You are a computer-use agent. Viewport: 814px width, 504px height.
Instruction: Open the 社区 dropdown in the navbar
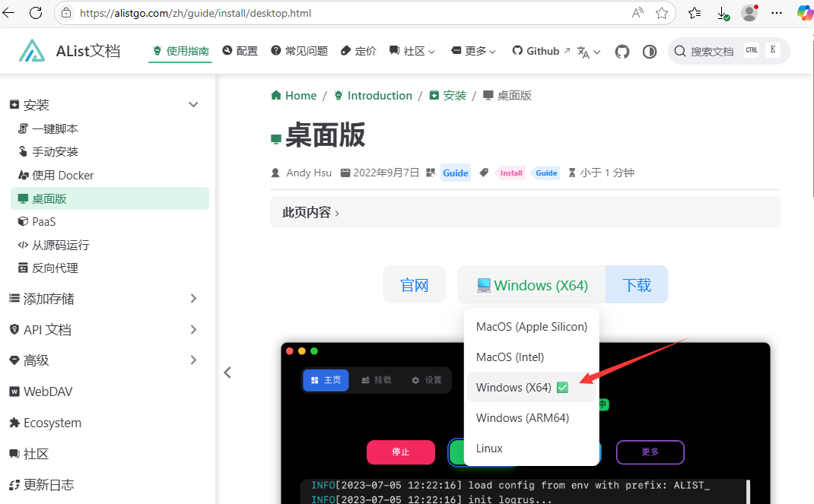coord(412,51)
